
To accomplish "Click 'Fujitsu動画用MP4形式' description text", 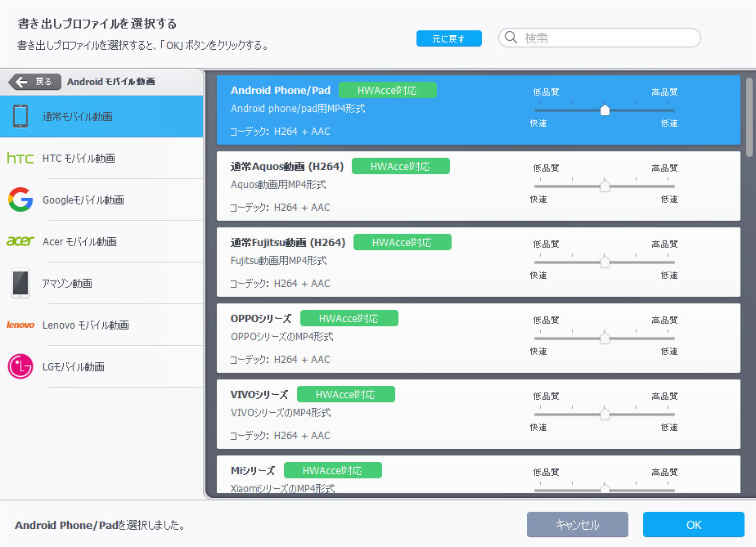I will pos(279,261).
